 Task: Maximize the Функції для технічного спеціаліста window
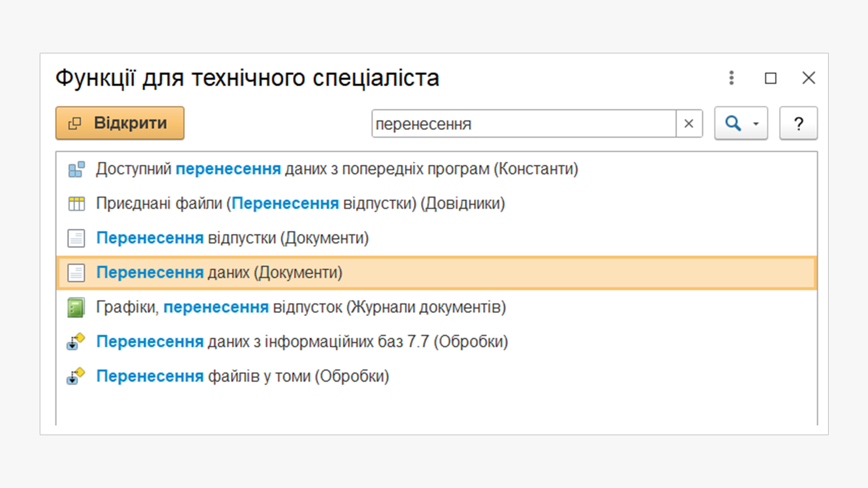pos(770,78)
